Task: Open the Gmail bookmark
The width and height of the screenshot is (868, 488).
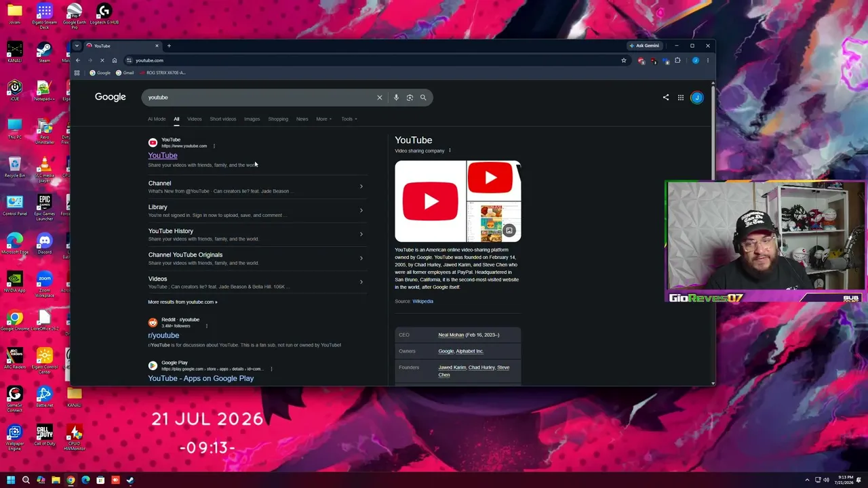Action: (125, 73)
